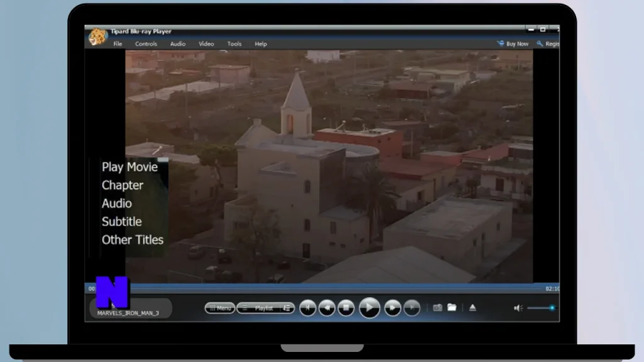The height and width of the screenshot is (362, 644).
Task: Click the Tipard leopard logo icon
Action: point(97,36)
